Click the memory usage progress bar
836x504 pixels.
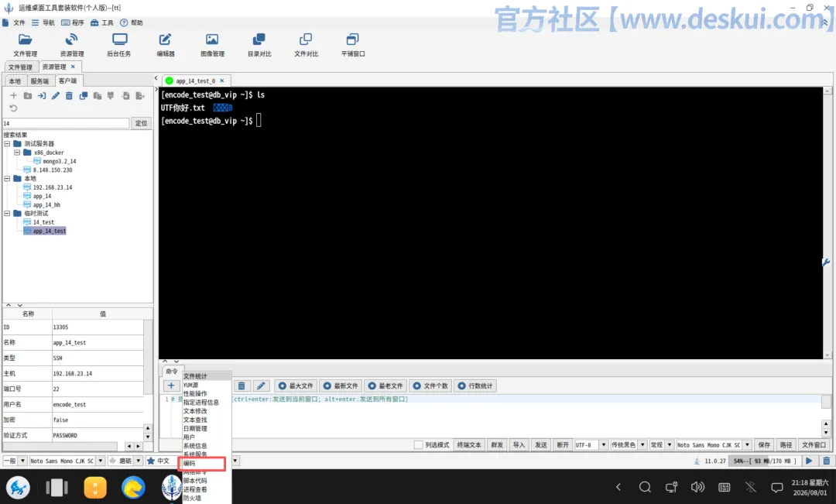(765, 461)
